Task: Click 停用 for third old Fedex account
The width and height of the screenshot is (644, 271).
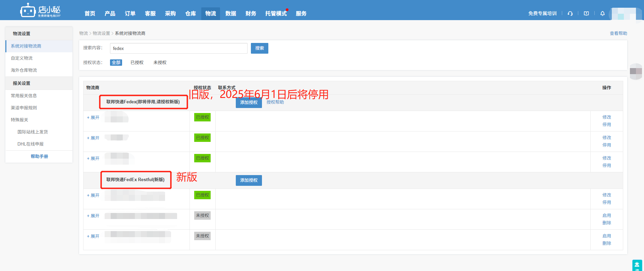Action: click(x=607, y=166)
